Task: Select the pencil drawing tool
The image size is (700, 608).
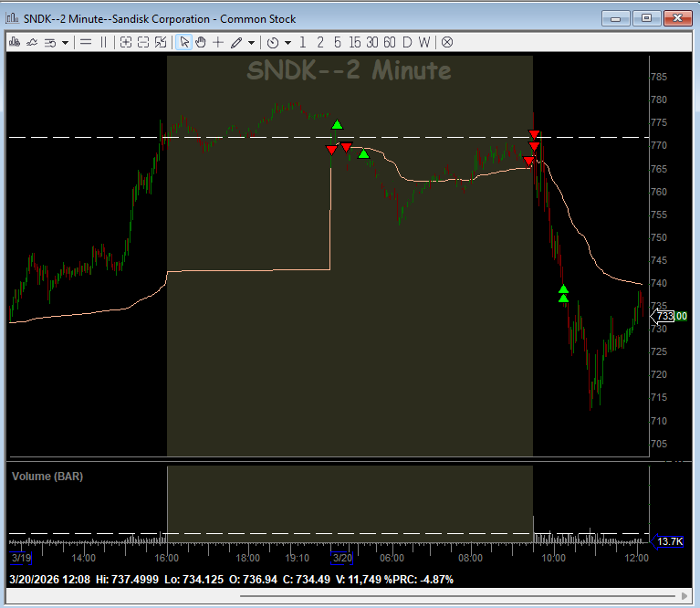Action: point(236,42)
